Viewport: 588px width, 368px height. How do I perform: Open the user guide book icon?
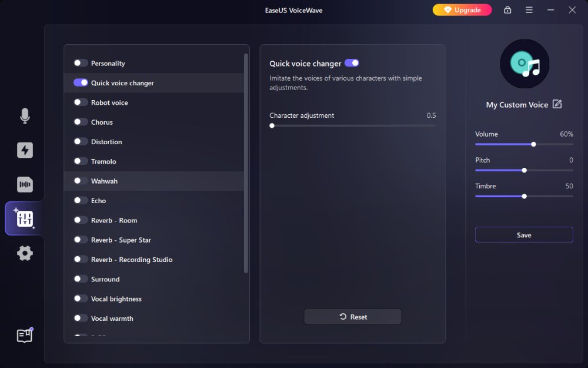[25, 336]
